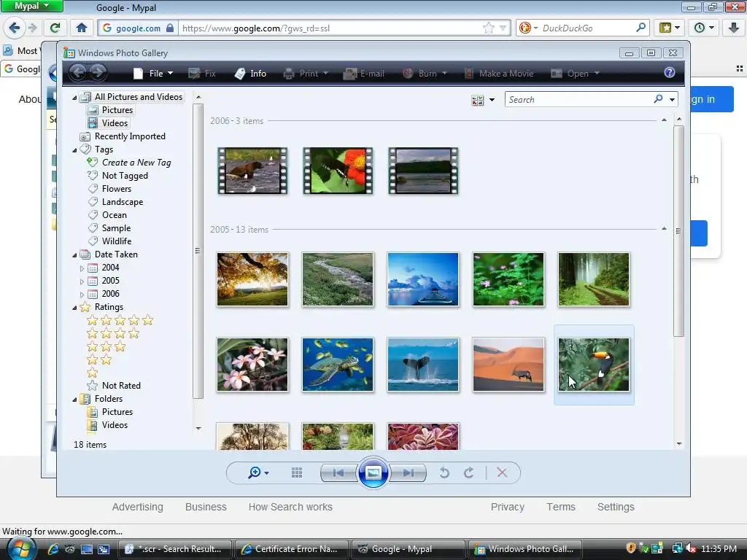Filter by five star rating
The image size is (747, 560).
(120, 320)
